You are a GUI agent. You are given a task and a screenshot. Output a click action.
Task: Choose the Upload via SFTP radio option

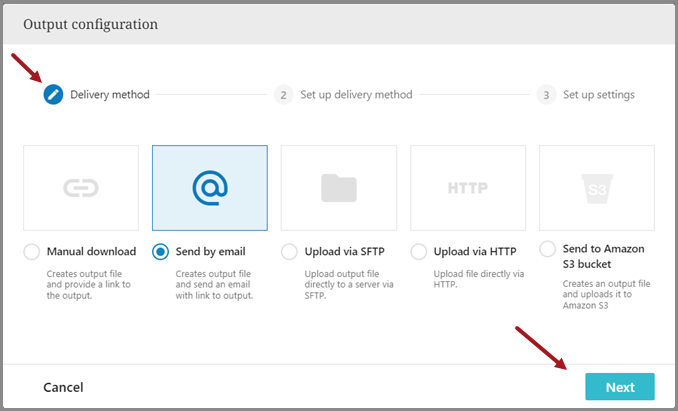point(290,252)
